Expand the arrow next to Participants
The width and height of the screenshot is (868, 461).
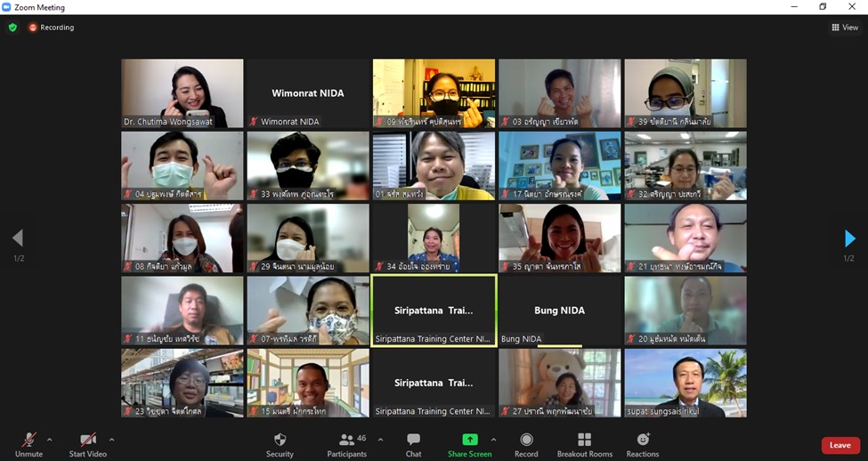[x=380, y=439]
